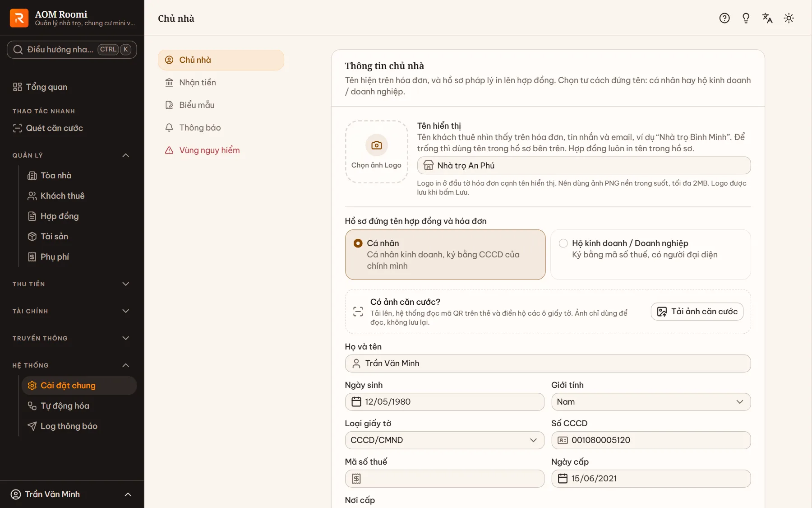Open the language translation icon
Screen dimensions: 812x508
coord(767,18)
